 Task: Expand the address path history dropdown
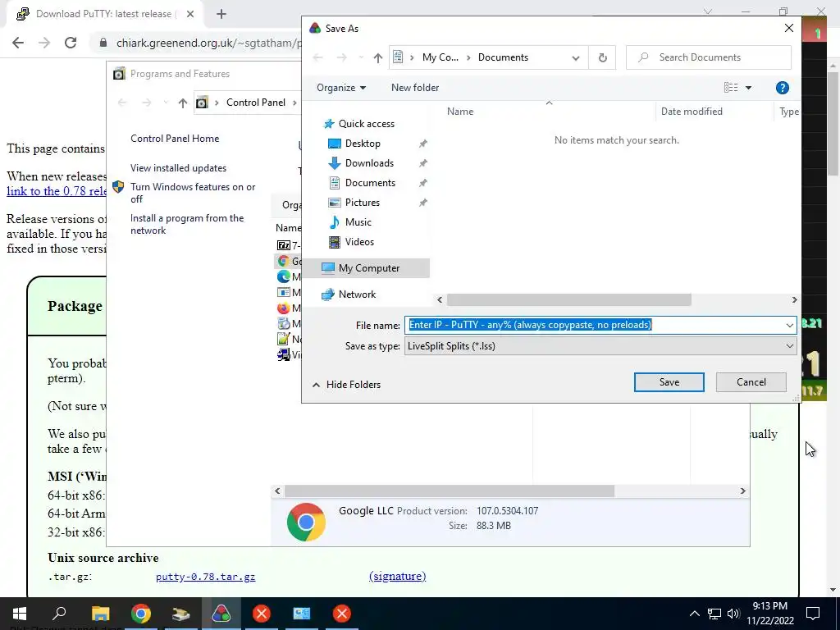575,58
